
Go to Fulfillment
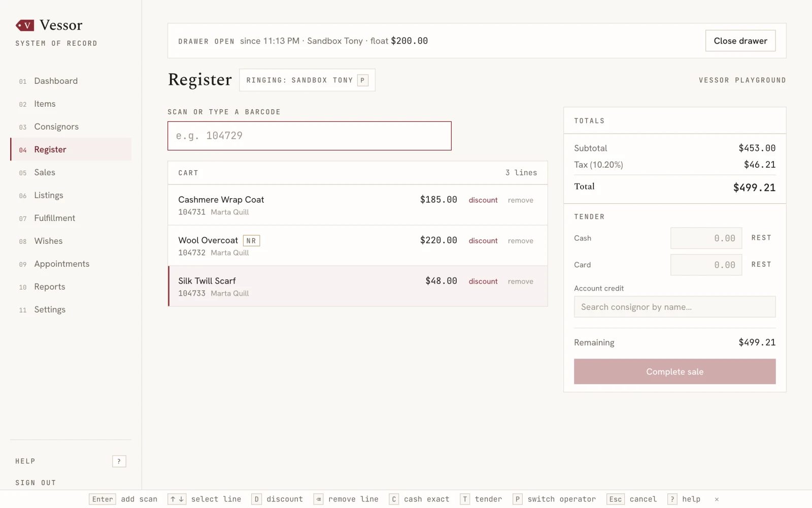pos(71,218)
